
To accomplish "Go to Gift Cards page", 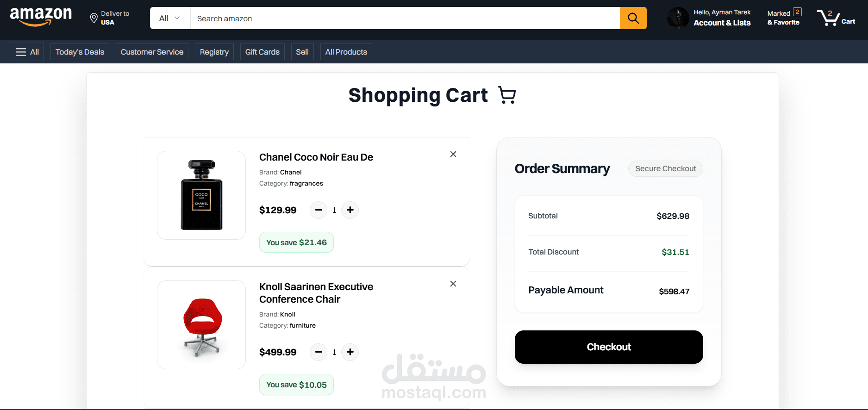I will click(x=262, y=52).
